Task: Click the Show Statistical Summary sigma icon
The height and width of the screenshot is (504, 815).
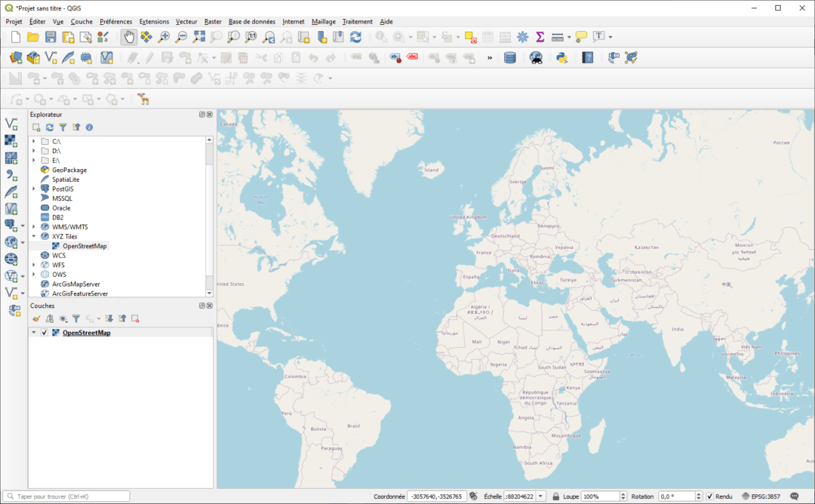Action: point(540,35)
